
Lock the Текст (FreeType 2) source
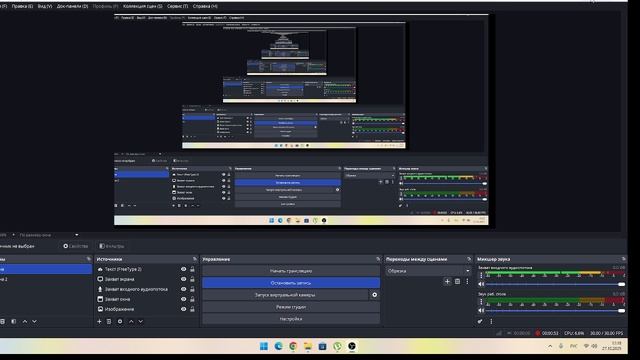(192, 269)
